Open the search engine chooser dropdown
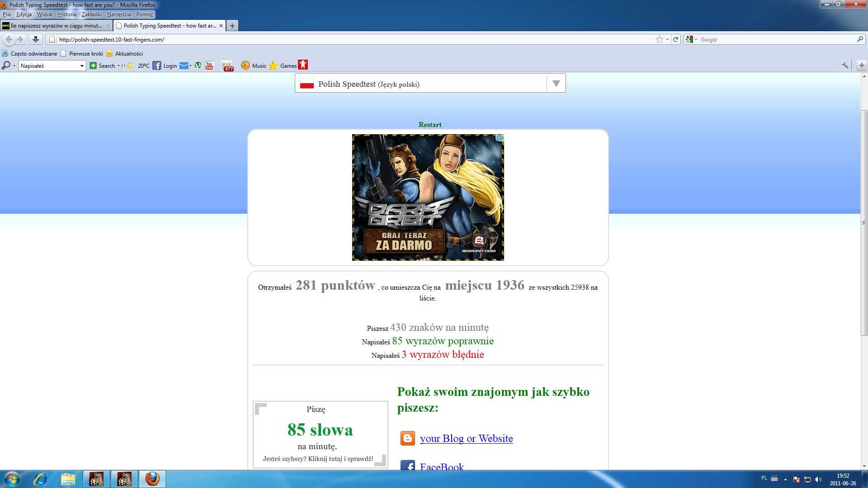This screenshot has height=488, width=868. (x=696, y=39)
